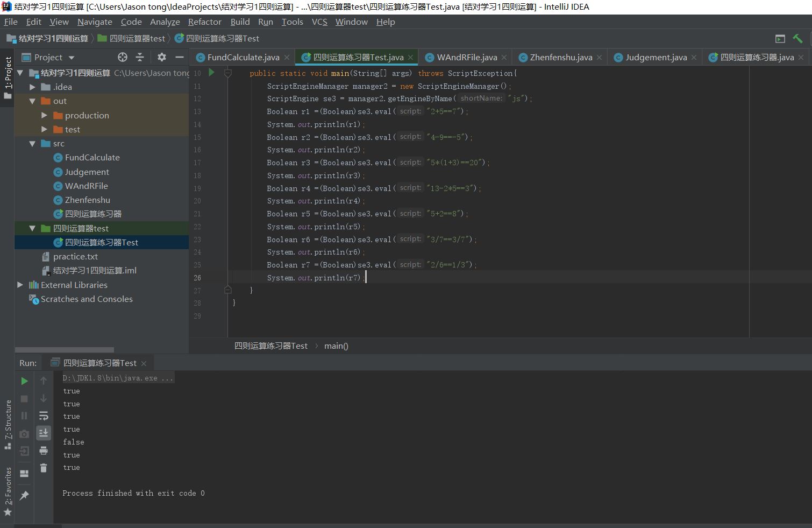This screenshot has height=528, width=812.
Task: Click 四则运算器test breadcrumb in navigation bar
Action: click(x=137, y=38)
